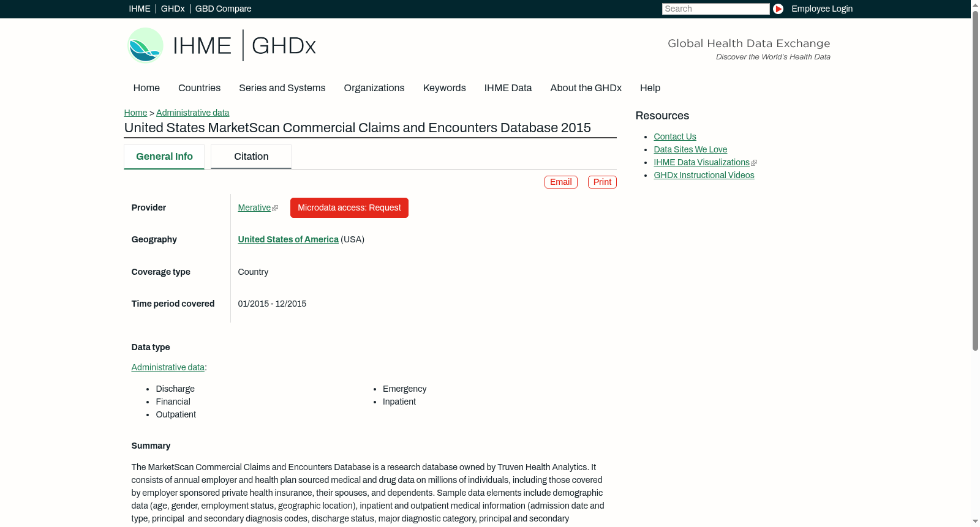This screenshot has height=527, width=980.
Task: Open the Organizations menu item
Action: click(x=374, y=88)
